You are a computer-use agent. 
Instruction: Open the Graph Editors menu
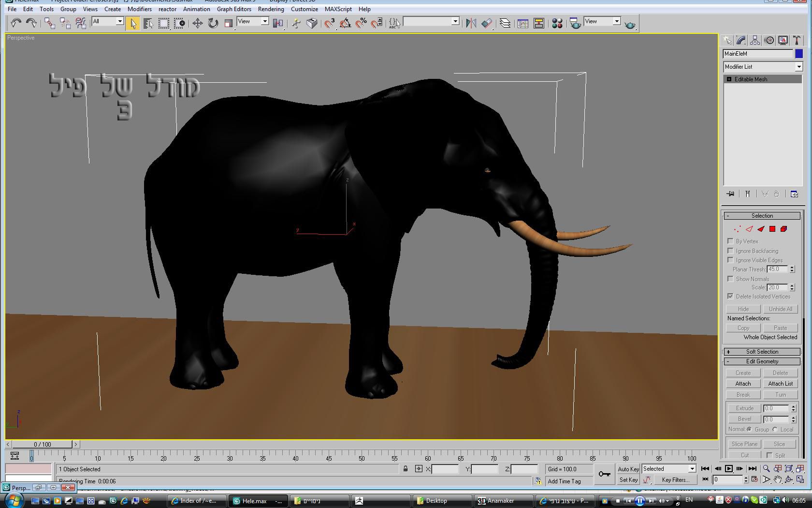click(x=234, y=9)
